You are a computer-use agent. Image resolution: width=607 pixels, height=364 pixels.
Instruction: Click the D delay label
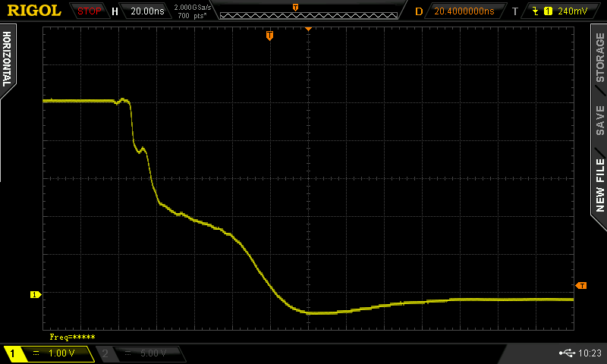[x=419, y=11]
